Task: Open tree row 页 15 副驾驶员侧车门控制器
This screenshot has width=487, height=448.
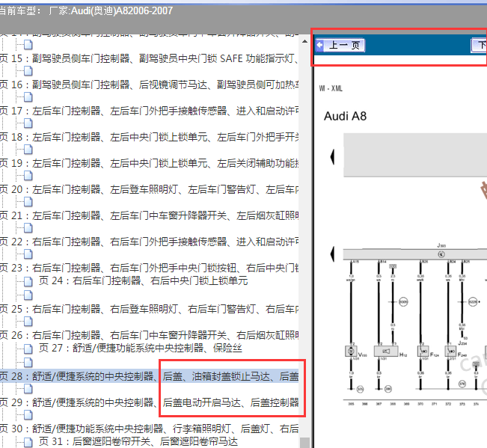Action: pyautogui.click(x=149, y=58)
